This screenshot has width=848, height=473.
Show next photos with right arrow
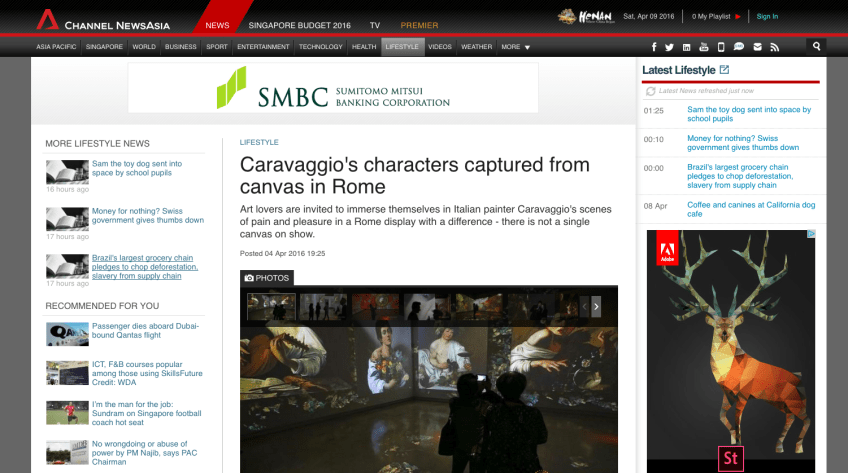(596, 307)
